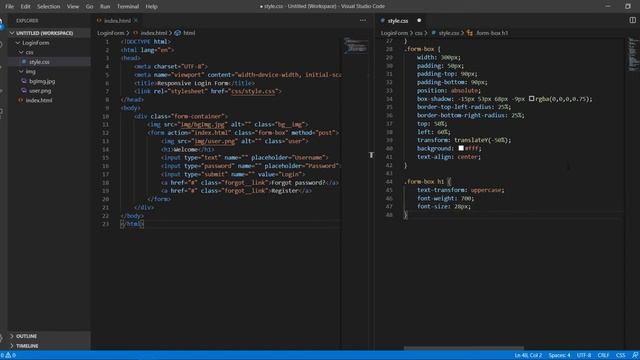Split the right editor with layout icon
The height and width of the screenshot is (360, 640).
(632, 20)
